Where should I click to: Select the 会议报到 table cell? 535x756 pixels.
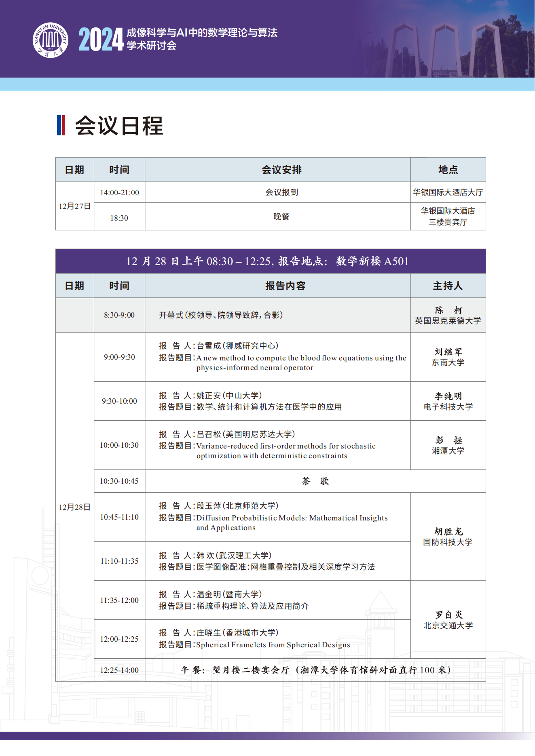[281, 192]
